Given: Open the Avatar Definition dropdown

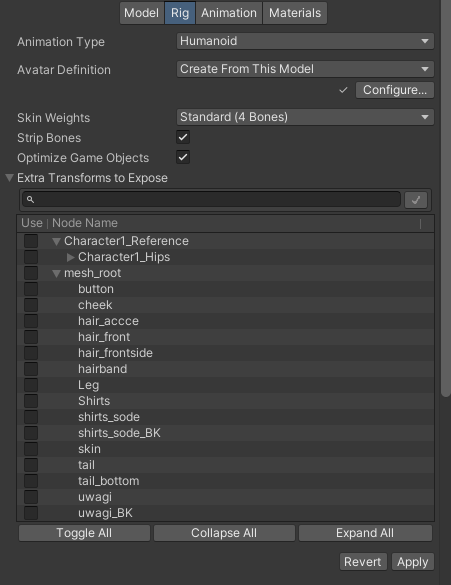Looking at the screenshot, I should point(305,69).
